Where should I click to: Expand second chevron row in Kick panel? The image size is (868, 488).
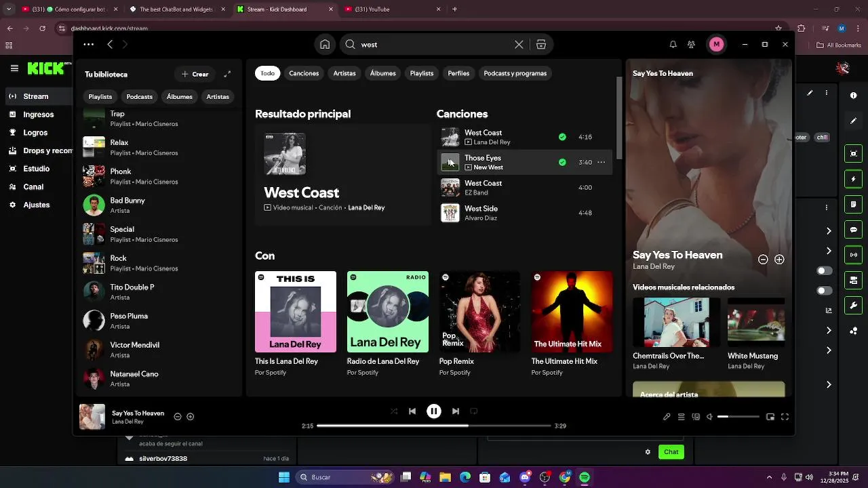pos(829,251)
